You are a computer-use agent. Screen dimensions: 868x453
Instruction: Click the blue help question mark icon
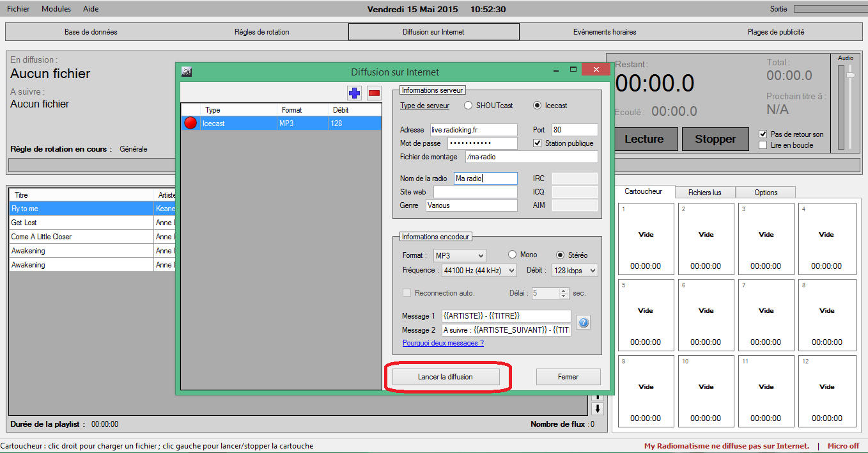[583, 322]
